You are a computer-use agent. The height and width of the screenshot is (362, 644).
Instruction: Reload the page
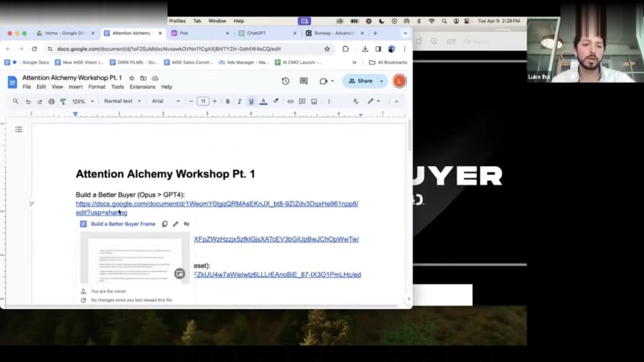click(x=35, y=49)
